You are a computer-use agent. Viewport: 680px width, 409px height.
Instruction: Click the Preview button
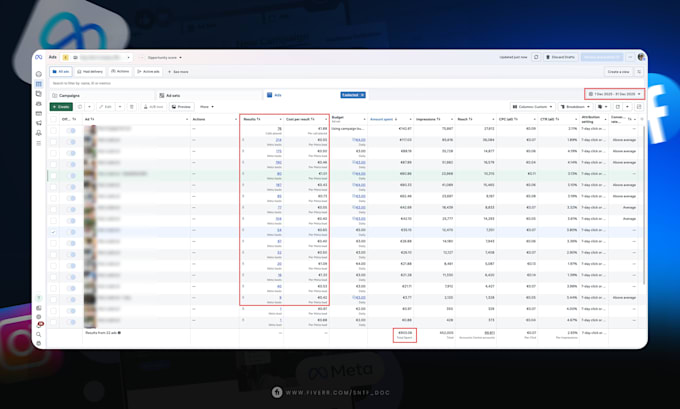click(x=181, y=107)
